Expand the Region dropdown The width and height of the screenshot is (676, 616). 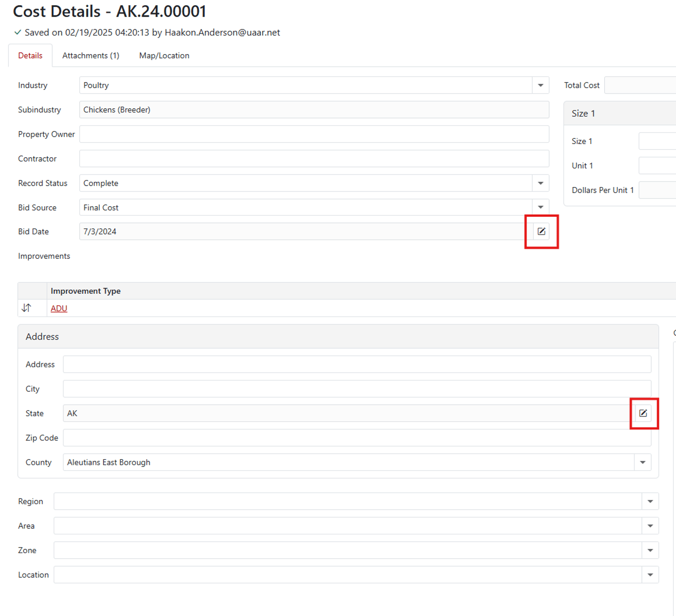coord(650,501)
